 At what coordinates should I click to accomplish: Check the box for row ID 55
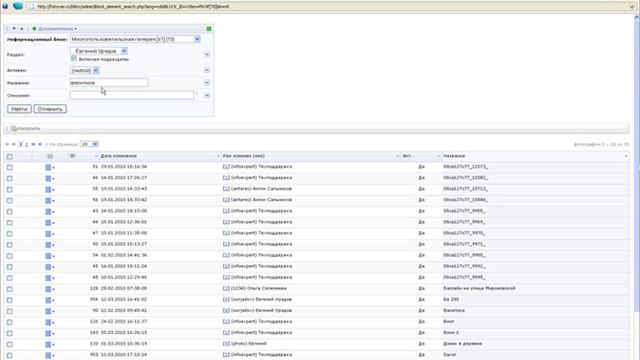point(9,189)
